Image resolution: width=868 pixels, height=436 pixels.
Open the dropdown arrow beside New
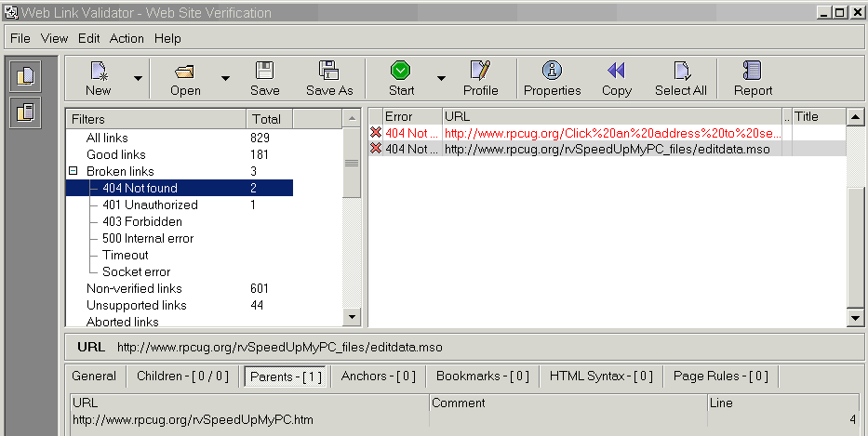[x=138, y=79]
